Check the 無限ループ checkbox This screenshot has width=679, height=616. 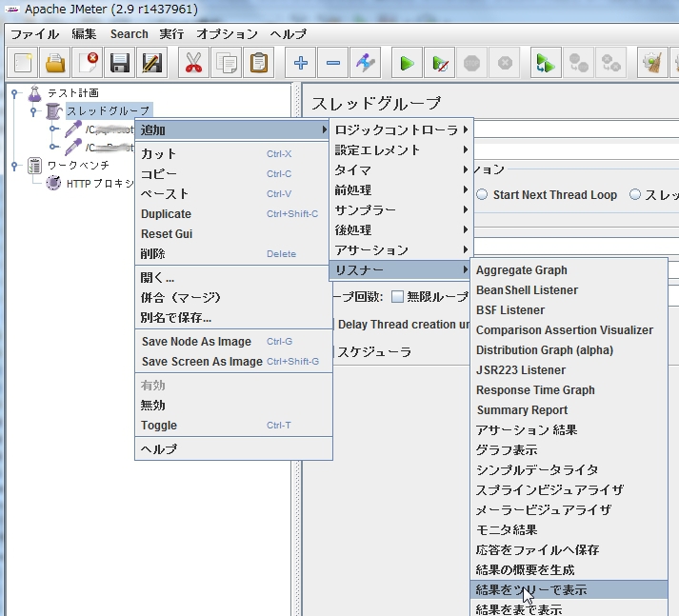pyautogui.click(x=397, y=296)
